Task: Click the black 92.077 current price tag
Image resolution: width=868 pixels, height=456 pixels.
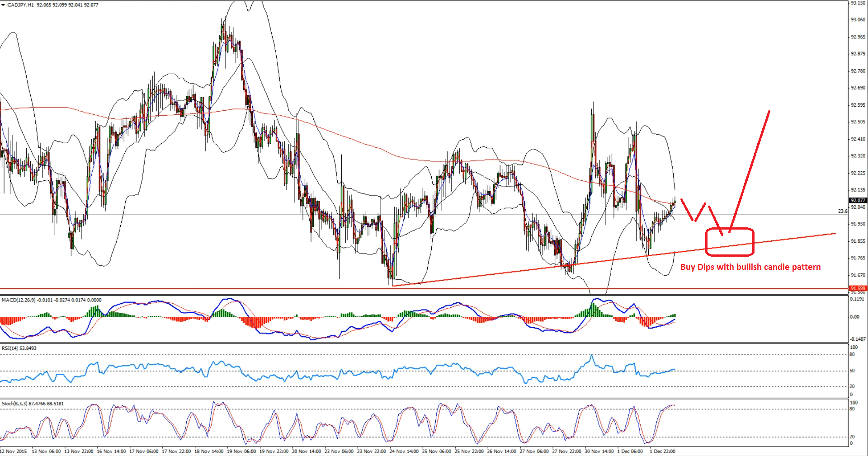Action: tap(858, 200)
